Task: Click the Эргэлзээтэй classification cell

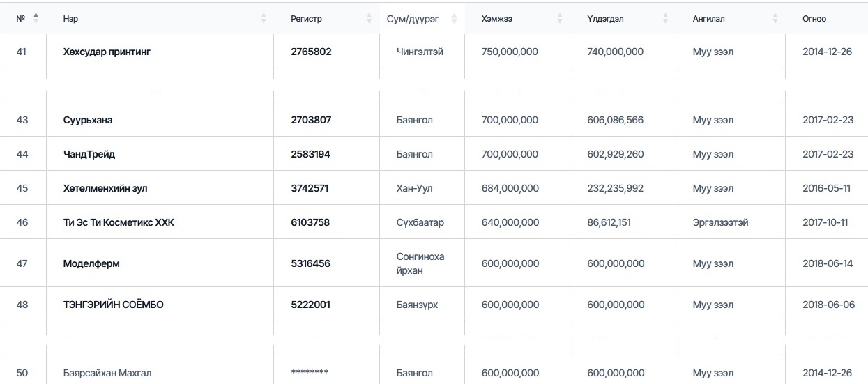Action: (x=720, y=222)
